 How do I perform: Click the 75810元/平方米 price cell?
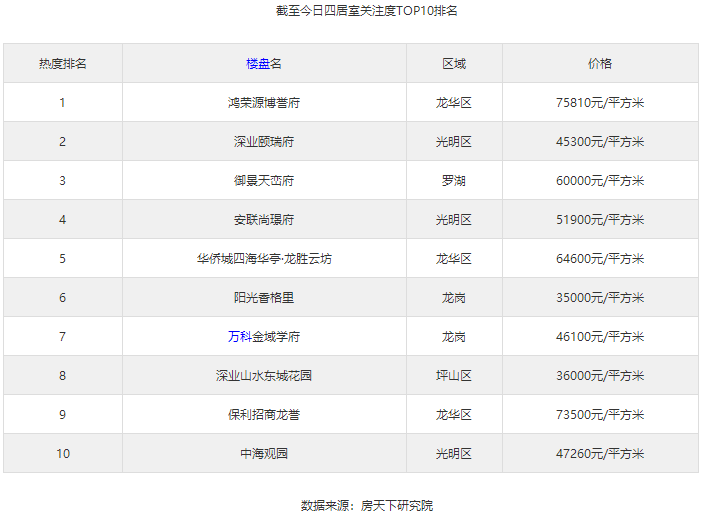click(600, 102)
